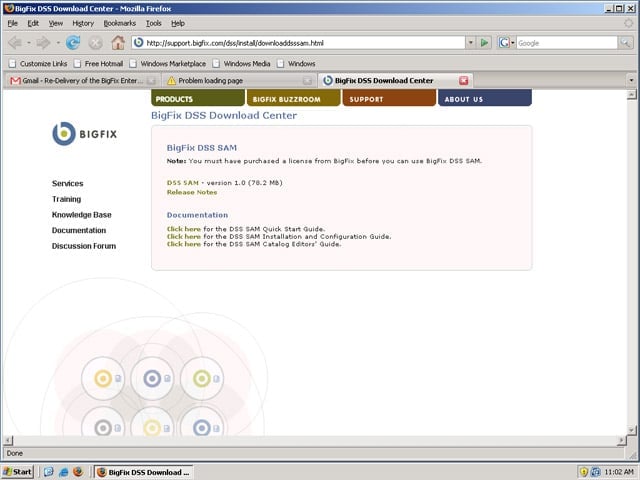Open the Tools menu
640x480 pixels.
154,23
